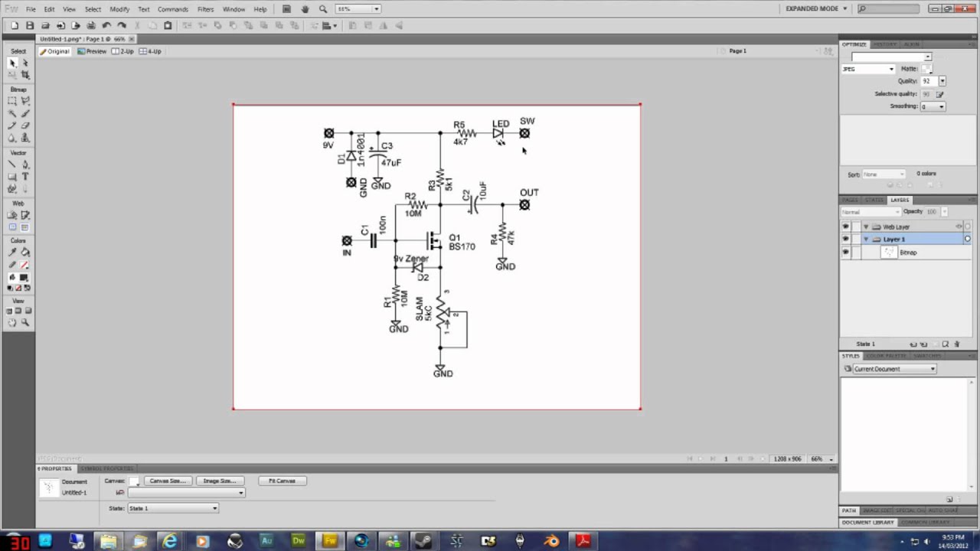
Task: Select the Paint Bucket tool
Action: pyautogui.click(x=25, y=253)
